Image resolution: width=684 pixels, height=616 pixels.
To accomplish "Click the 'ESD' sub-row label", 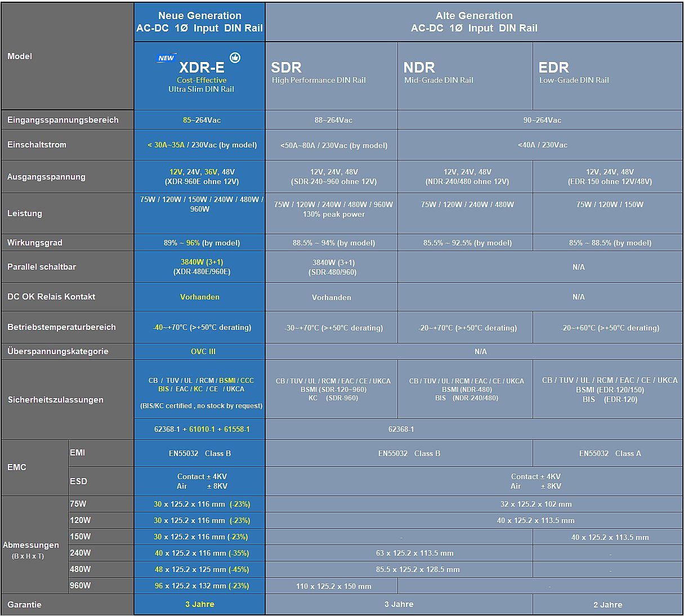I will tap(79, 481).
